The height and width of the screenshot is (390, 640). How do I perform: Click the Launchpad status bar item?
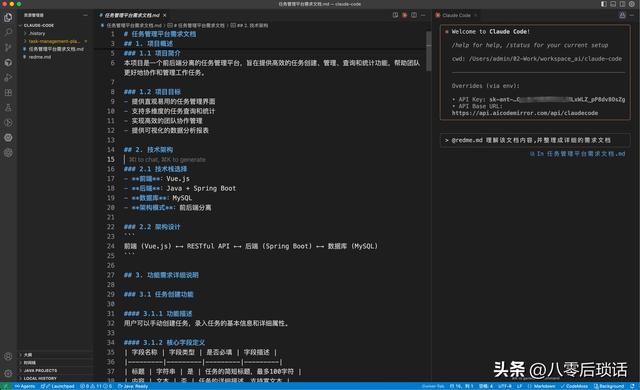tap(58, 386)
